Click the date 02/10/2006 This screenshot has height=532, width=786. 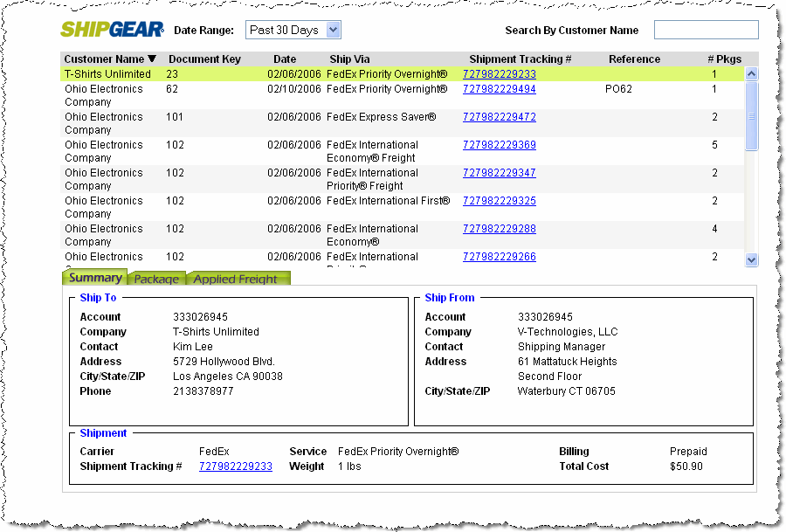point(293,89)
